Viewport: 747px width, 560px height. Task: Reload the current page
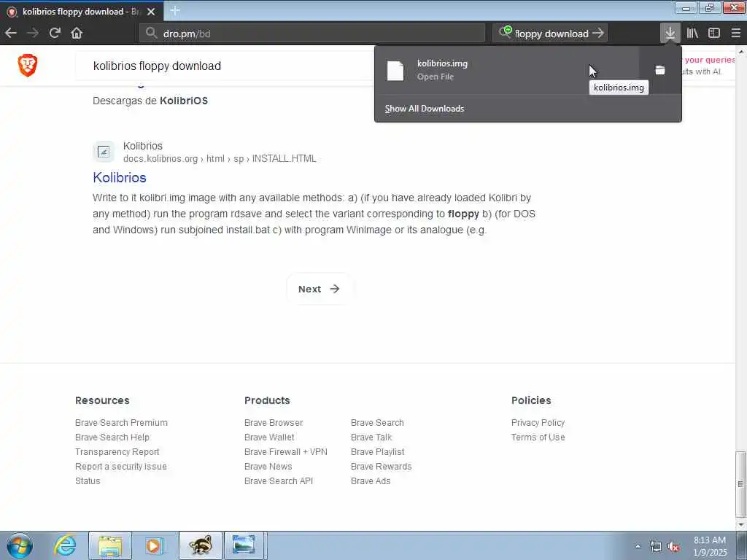(x=55, y=33)
